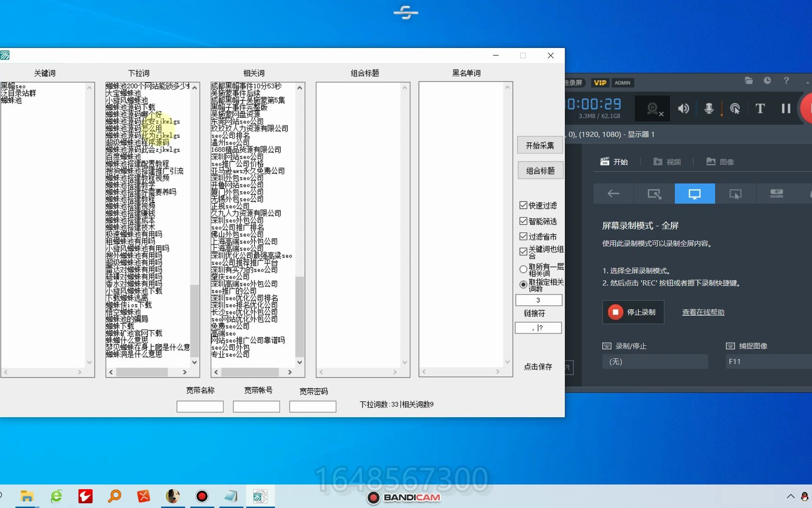Image resolution: width=812 pixels, height=508 pixels.
Task: Click the mouse cursor effect icon in Bandicam
Action: pyautogui.click(x=735, y=109)
